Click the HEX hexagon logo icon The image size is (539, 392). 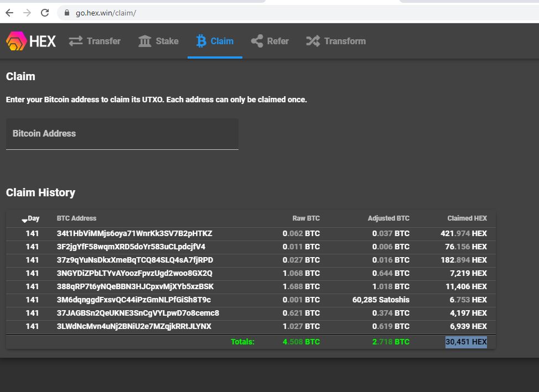coord(16,41)
